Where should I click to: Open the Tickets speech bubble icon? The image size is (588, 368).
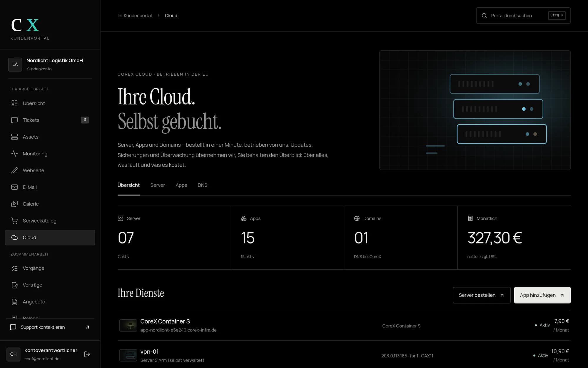(x=14, y=120)
